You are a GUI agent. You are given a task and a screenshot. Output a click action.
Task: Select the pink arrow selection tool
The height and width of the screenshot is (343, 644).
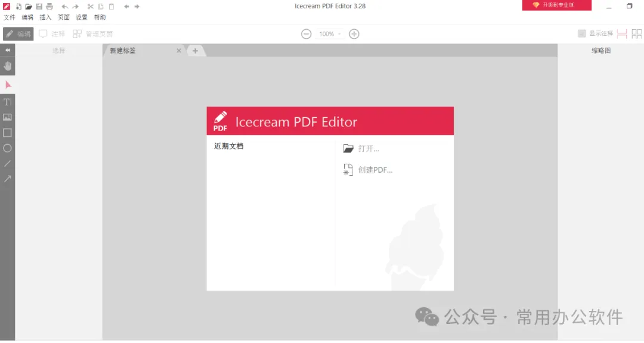pyautogui.click(x=8, y=85)
